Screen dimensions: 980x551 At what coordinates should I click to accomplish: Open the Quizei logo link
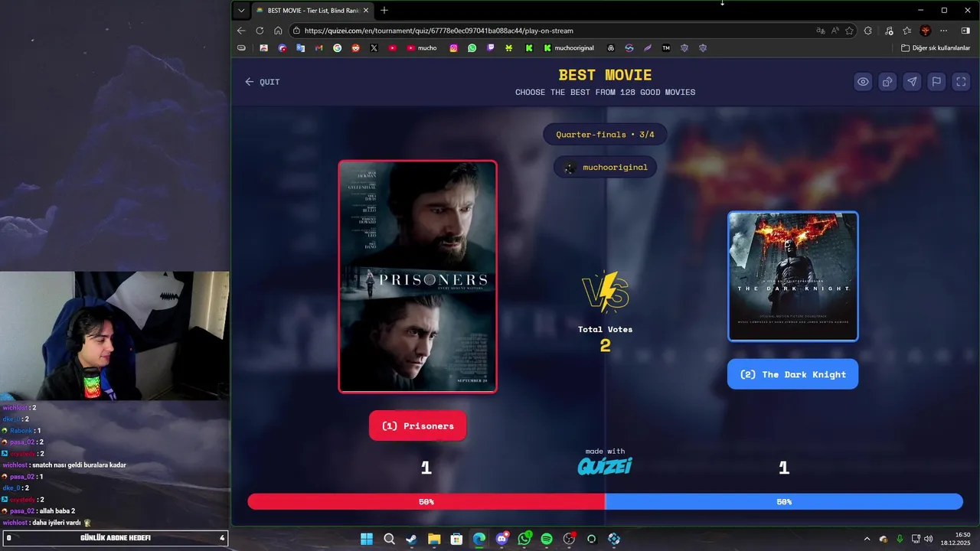pyautogui.click(x=605, y=466)
